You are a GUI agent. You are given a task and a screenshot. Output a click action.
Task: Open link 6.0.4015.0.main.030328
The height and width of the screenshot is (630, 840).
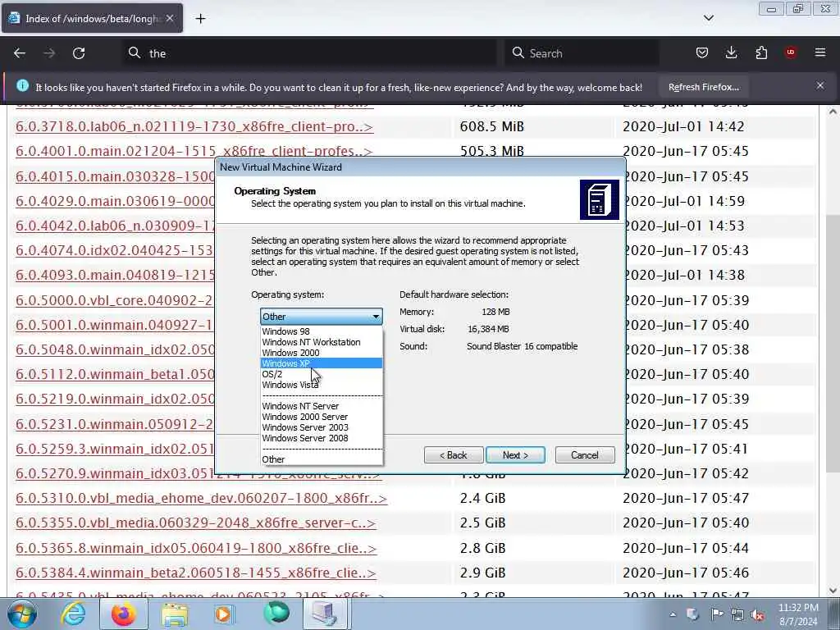pyautogui.click(x=115, y=176)
